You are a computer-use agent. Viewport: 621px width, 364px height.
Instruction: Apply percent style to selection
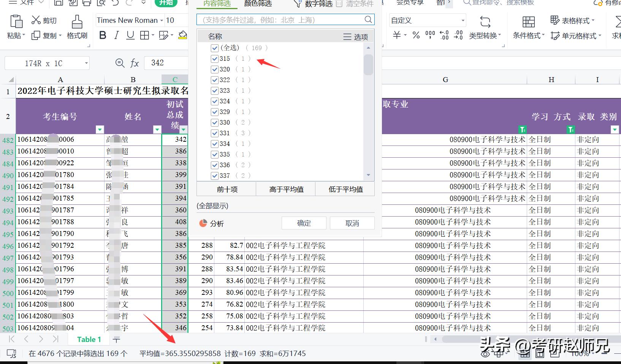(416, 35)
